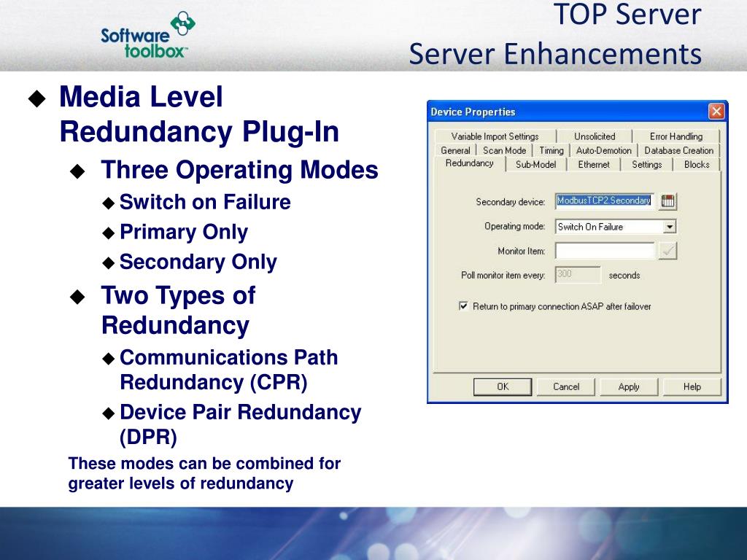Select the Blocks tab

697,164
